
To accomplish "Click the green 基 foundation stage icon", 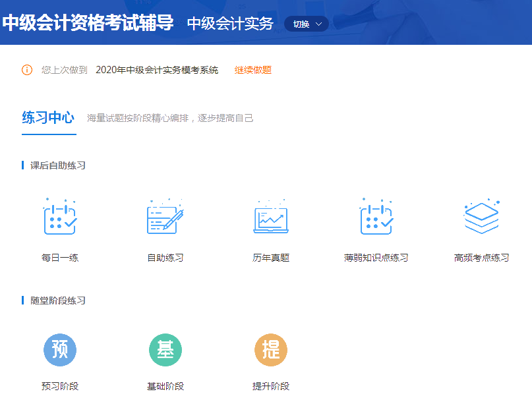I will pos(165,350).
